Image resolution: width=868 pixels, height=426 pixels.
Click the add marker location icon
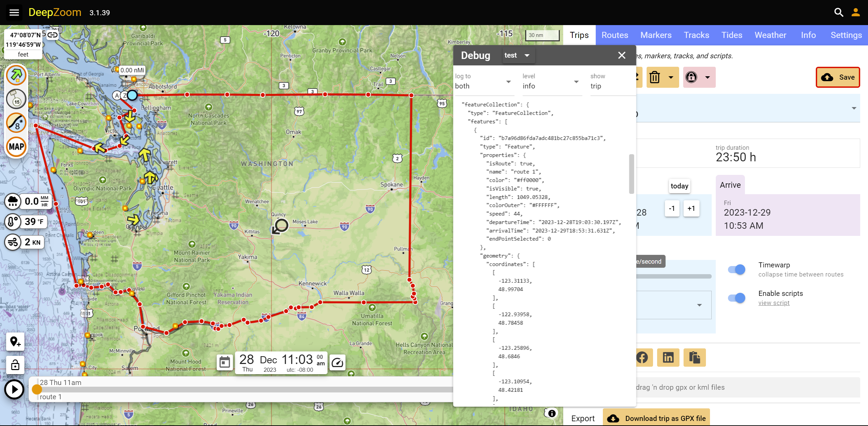15,341
